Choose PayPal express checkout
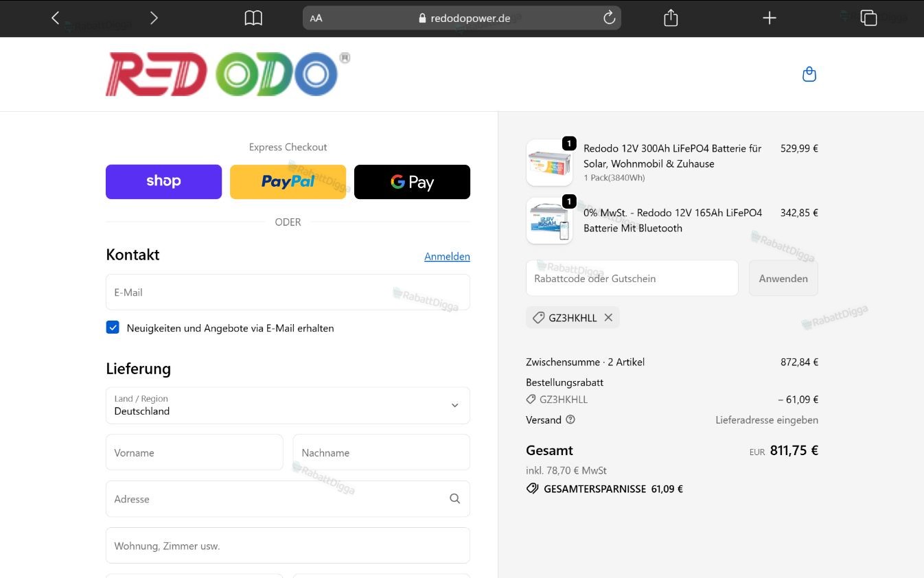The width and height of the screenshot is (924, 578). pyautogui.click(x=288, y=182)
